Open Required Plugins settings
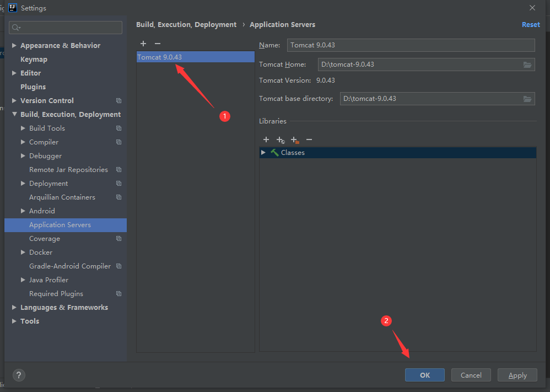The width and height of the screenshot is (550, 392). click(x=56, y=294)
